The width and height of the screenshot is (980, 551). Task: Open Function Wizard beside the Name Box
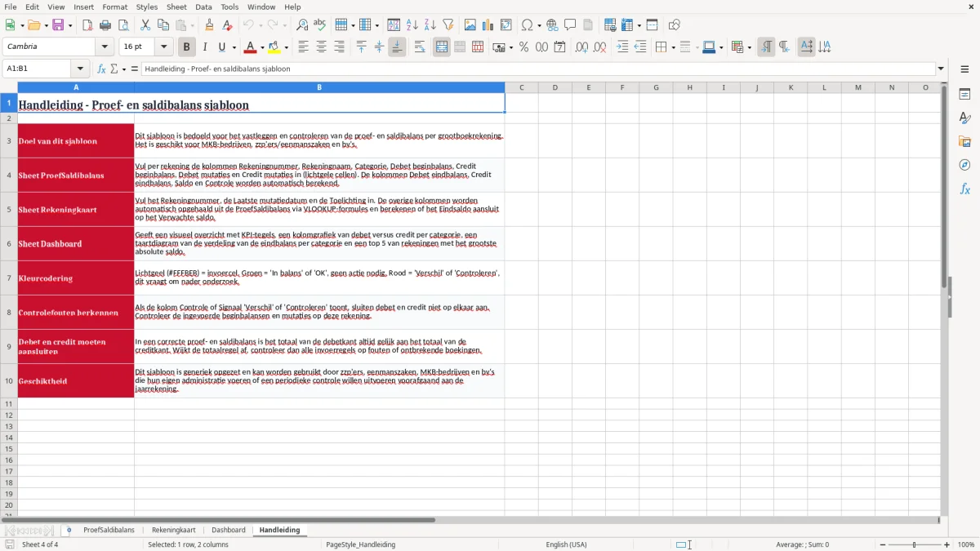[x=102, y=69]
